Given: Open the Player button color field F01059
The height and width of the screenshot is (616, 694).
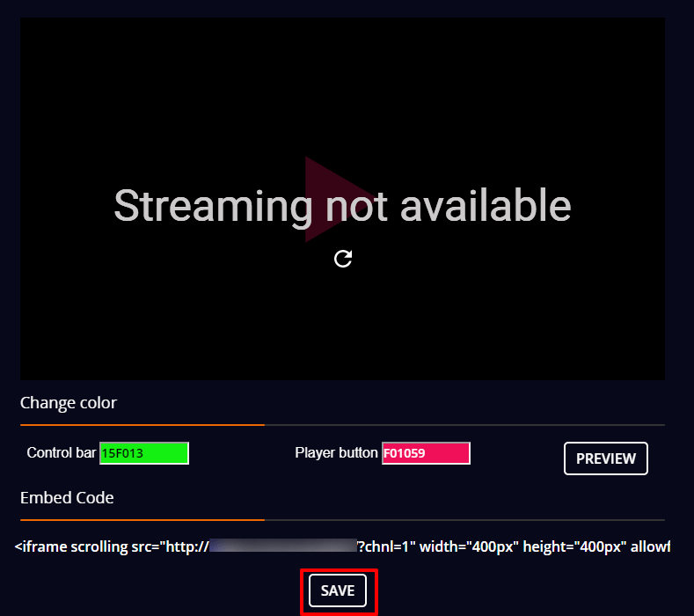Looking at the screenshot, I should 426,453.
